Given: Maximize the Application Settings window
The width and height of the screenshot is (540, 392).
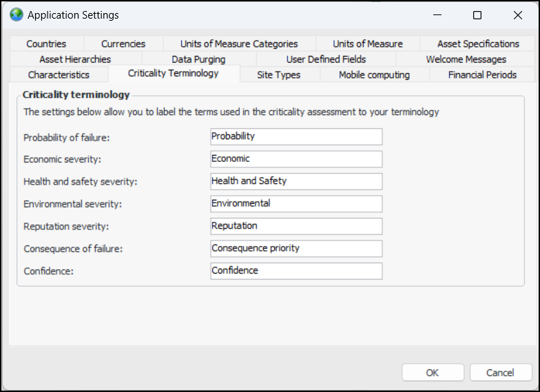Looking at the screenshot, I should tap(477, 14).
